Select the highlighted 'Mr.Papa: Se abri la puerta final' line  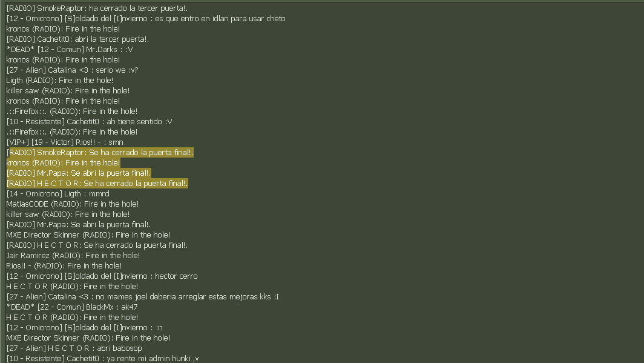pos(79,173)
